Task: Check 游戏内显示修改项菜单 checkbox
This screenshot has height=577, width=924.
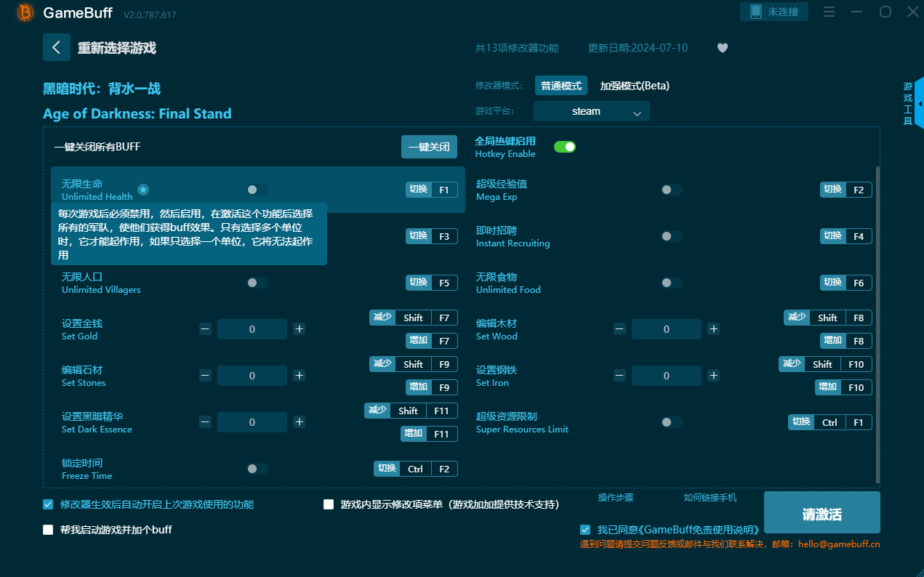Action: pyautogui.click(x=329, y=504)
